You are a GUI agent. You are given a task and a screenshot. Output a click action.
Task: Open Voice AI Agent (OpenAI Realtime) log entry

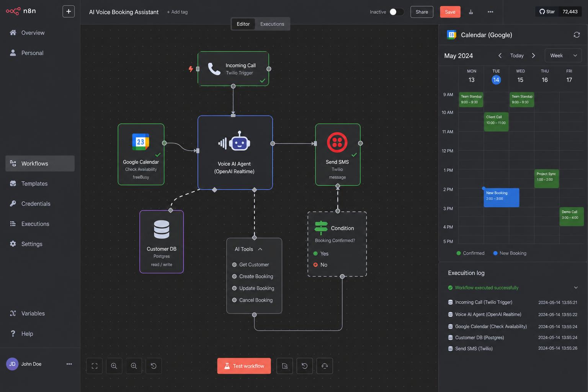tap(513, 315)
